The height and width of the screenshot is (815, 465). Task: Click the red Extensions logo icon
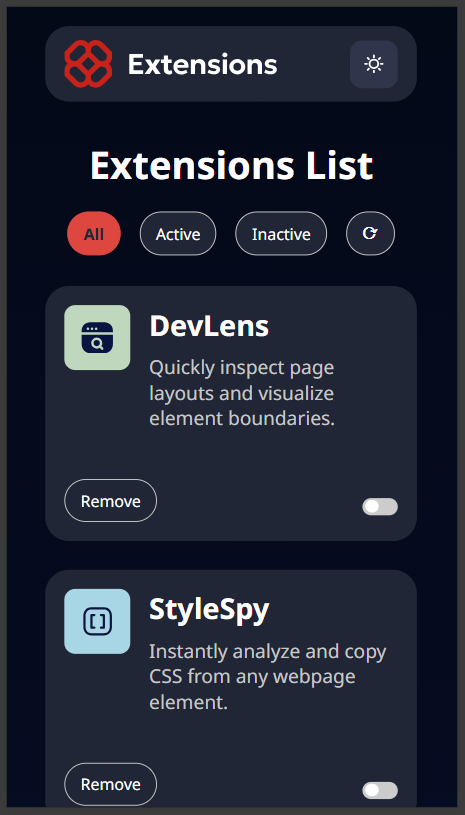tap(88, 64)
